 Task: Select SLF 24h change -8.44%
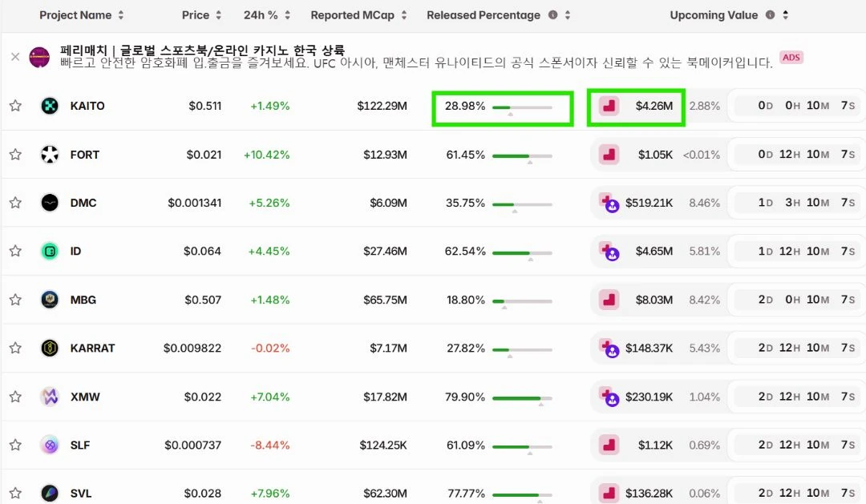[270, 445]
